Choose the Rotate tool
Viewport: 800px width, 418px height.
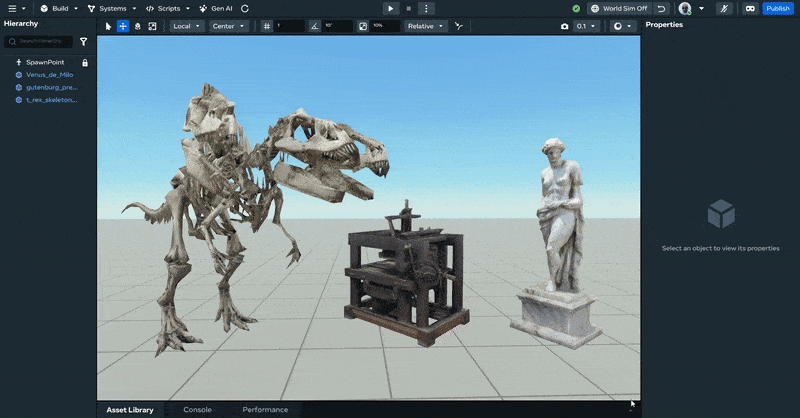click(x=138, y=26)
